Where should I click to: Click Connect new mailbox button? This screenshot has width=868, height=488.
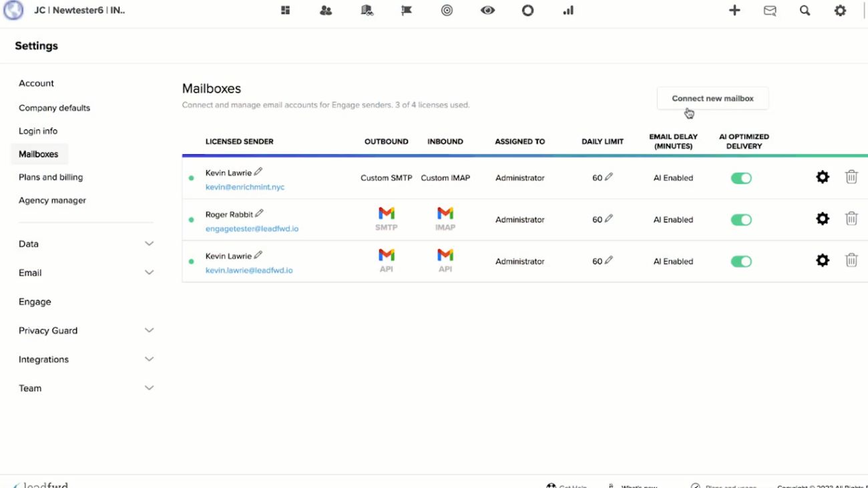(x=712, y=98)
